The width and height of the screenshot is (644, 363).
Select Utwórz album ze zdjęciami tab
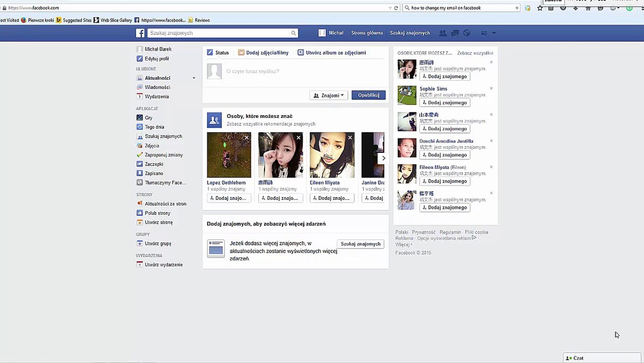[x=332, y=52]
